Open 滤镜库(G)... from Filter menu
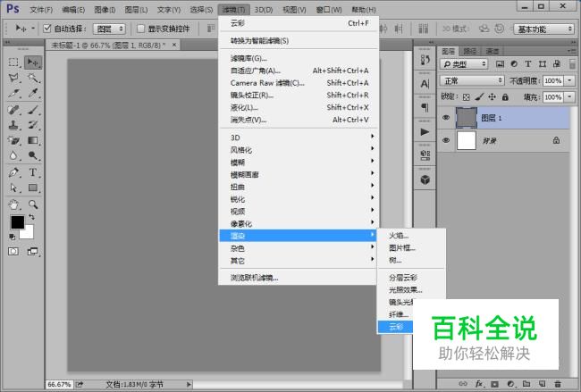This screenshot has width=581, height=392. point(299,58)
